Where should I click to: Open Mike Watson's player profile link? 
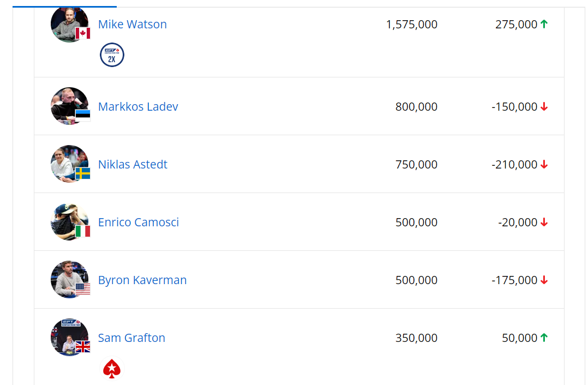133,24
